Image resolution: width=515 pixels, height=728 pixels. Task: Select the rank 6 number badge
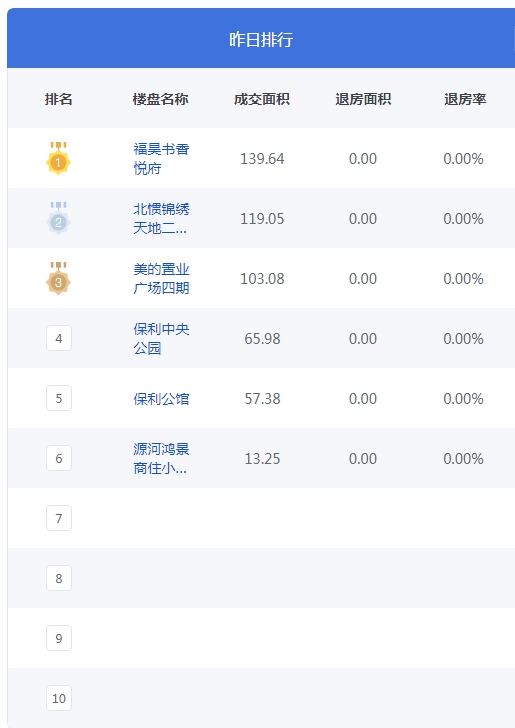pyautogui.click(x=59, y=458)
